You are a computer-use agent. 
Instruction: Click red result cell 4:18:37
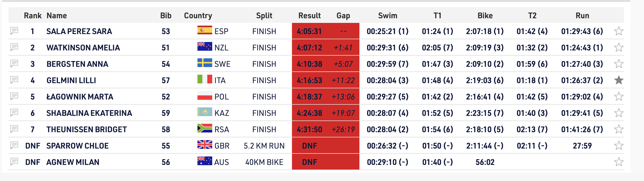coord(309,97)
